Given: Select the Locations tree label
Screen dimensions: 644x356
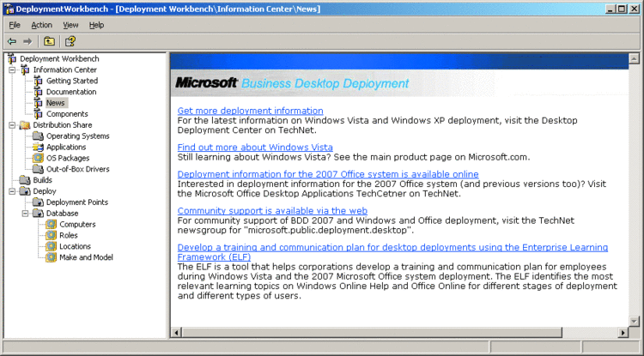Looking at the screenshot, I should [x=75, y=246].
